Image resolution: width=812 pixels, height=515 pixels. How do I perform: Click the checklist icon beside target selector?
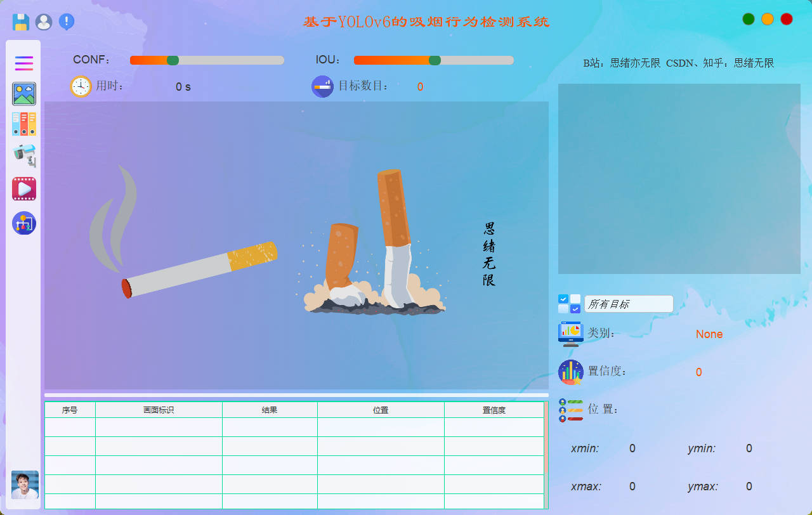(x=569, y=304)
